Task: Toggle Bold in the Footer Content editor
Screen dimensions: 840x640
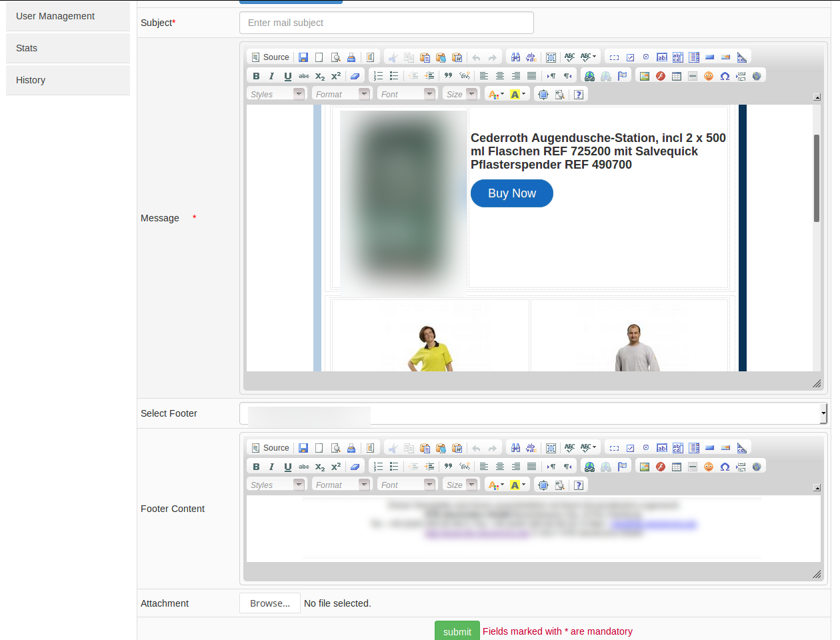Action: [256, 467]
